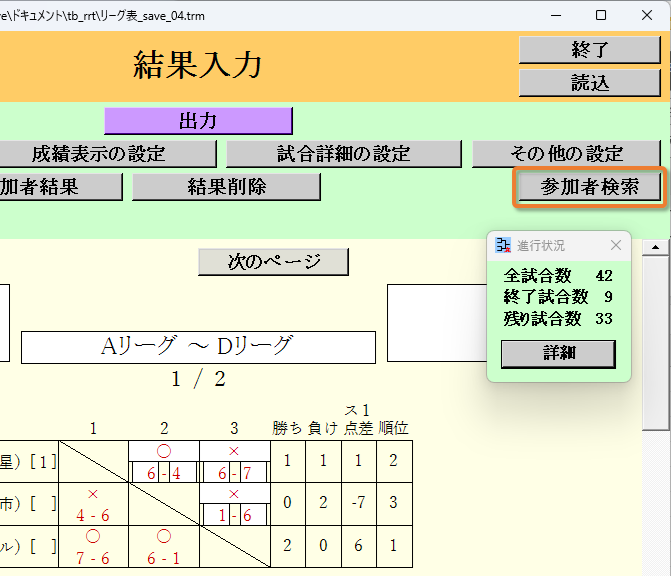671x576 pixels.
Task: Click the 点差 column header
Action: click(359, 428)
